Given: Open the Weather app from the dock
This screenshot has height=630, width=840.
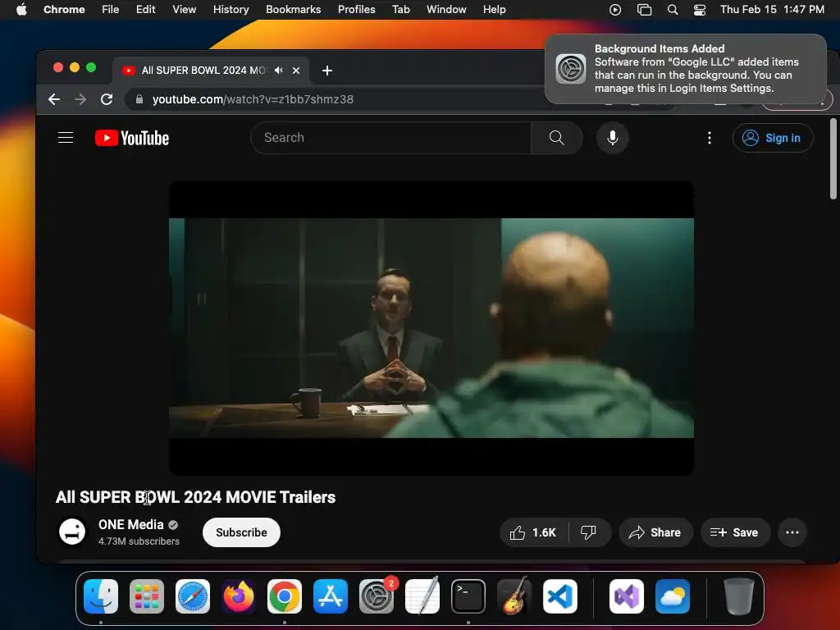Looking at the screenshot, I should pyautogui.click(x=673, y=596).
